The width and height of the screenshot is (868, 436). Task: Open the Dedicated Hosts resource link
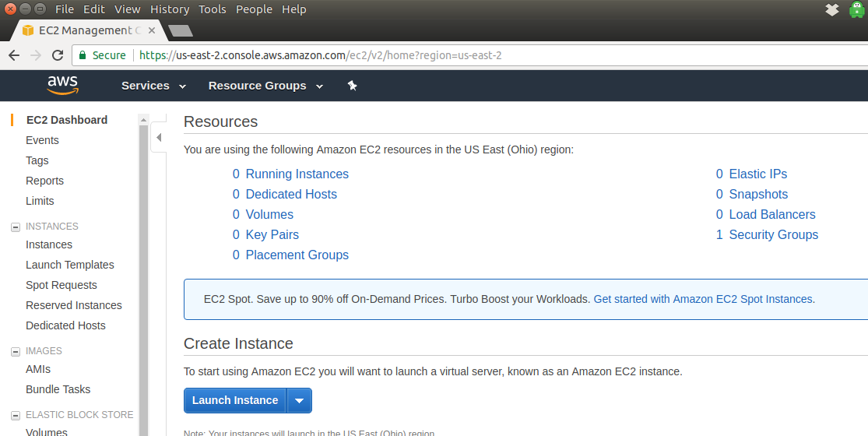(291, 194)
